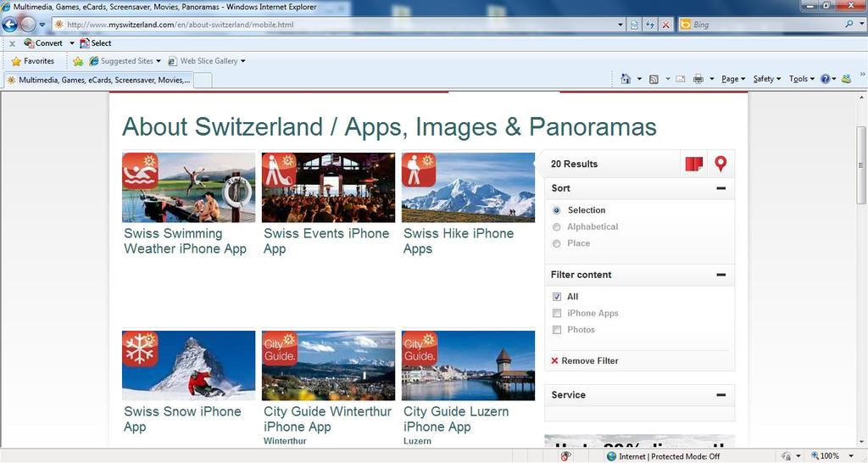Click the RSS feeds icon
Viewport: 868px width, 463px height.
point(654,79)
